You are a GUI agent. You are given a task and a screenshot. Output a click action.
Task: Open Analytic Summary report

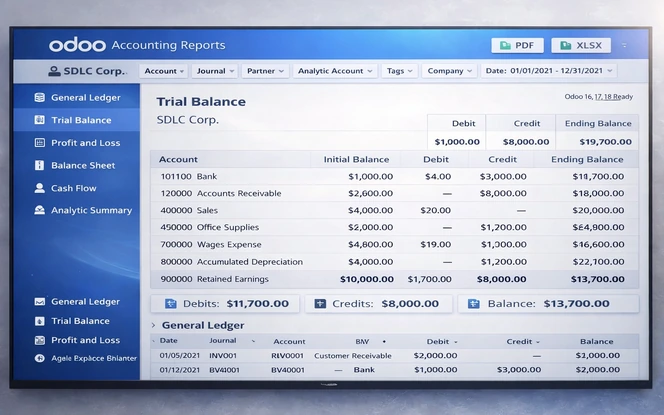pos(77,210)
